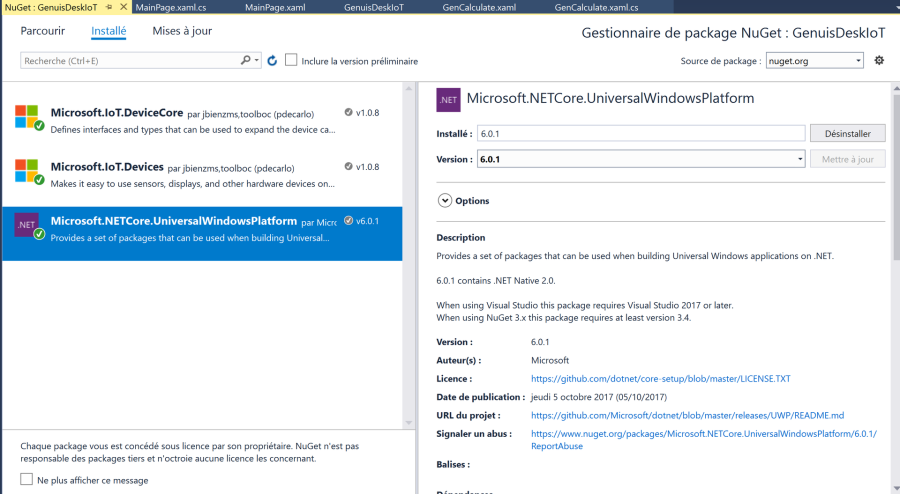Click details pane scrollbar up arrow

click(x=896, y=88)
